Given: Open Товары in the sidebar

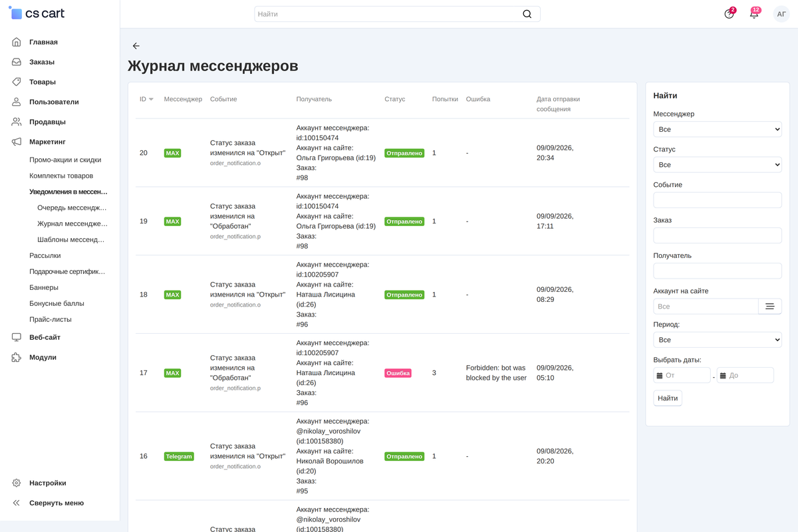Looking at the screenshot, I should click(x=43, y=82).
